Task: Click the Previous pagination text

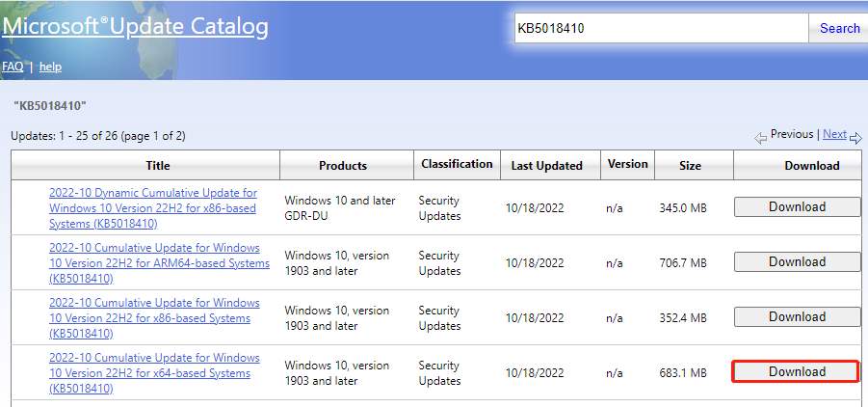Action: click(x=792, y=134)
